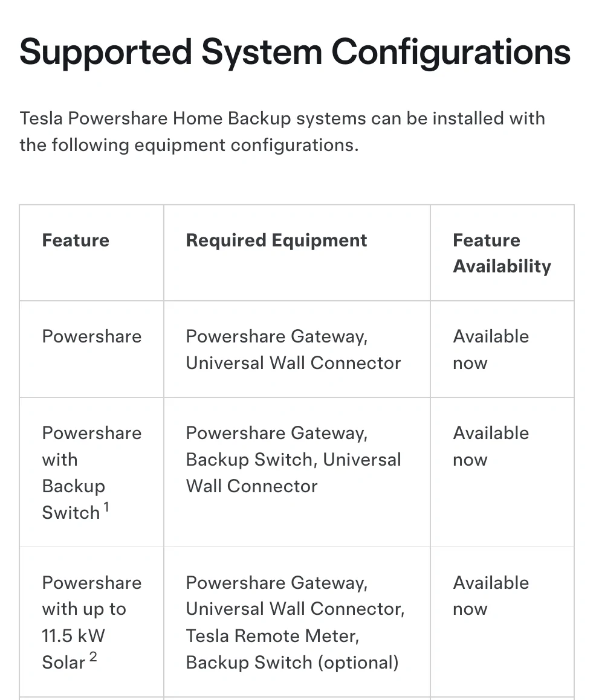The image size is (599, 700).
Task: Select the intro paragraph about Tesla Powershare
Action: tap(282, 132)
